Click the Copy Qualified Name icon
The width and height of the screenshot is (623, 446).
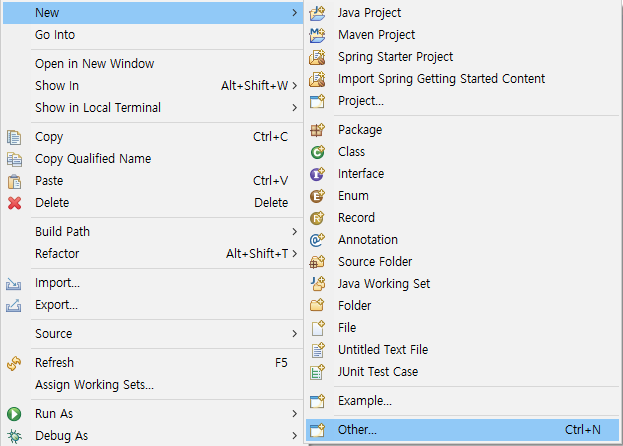pos(14,159)
